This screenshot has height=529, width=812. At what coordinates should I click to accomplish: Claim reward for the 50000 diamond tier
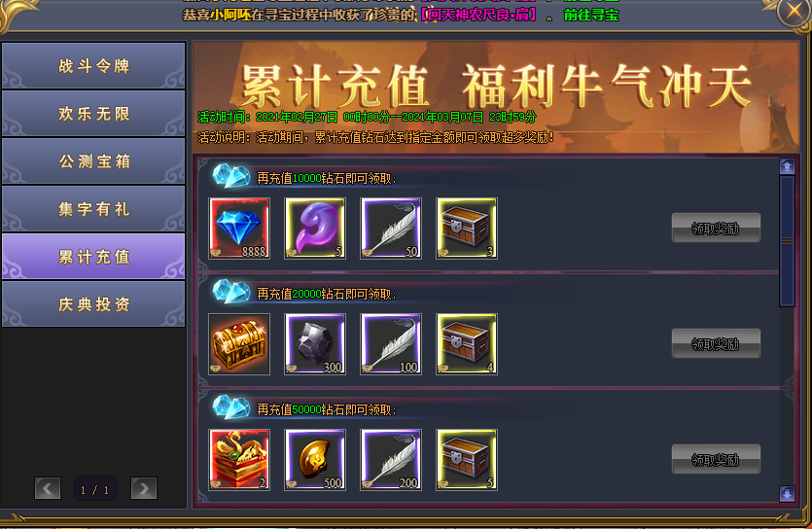[x=716, y=459]
